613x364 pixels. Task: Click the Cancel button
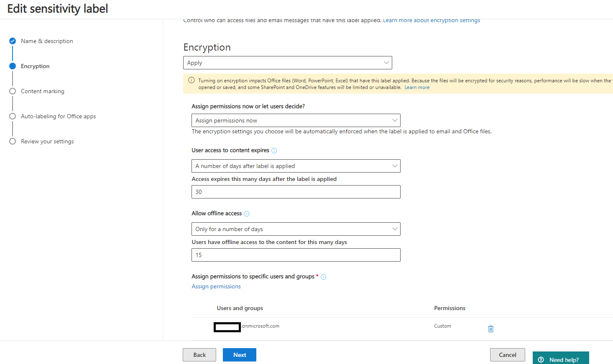coord(508,355)
